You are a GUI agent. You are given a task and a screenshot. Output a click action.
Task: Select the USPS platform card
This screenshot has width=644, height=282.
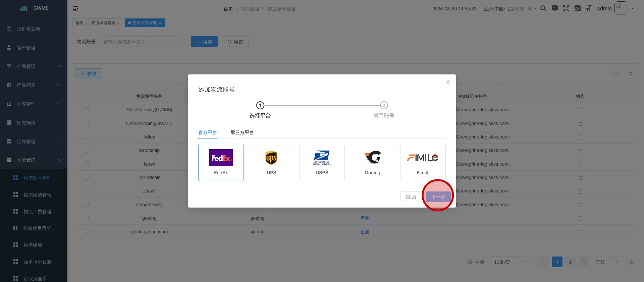[322, 162]
